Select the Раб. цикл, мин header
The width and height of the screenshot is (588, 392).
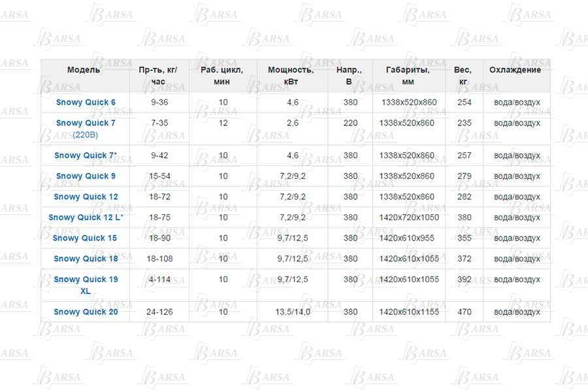221,76
